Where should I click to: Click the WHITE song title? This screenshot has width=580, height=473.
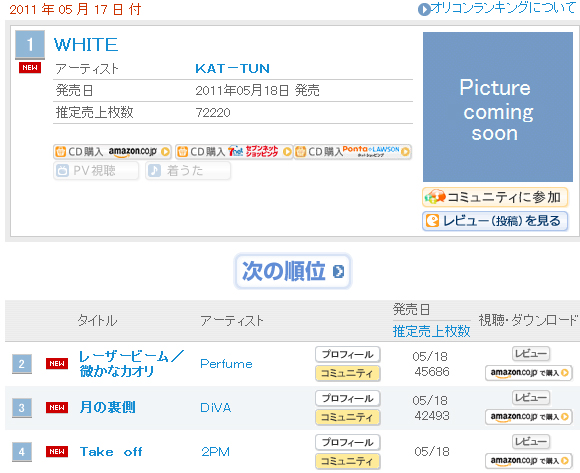pos(86,45)
